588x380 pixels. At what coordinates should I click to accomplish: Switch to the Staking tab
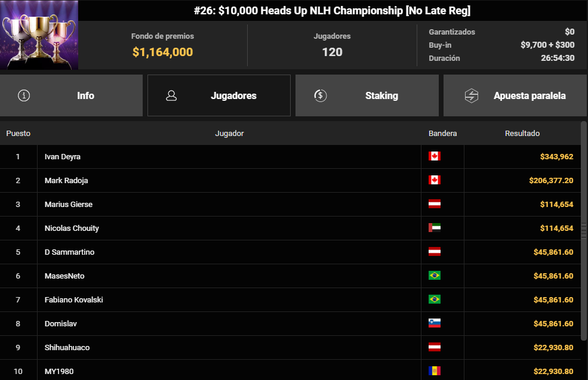[367, 95]
